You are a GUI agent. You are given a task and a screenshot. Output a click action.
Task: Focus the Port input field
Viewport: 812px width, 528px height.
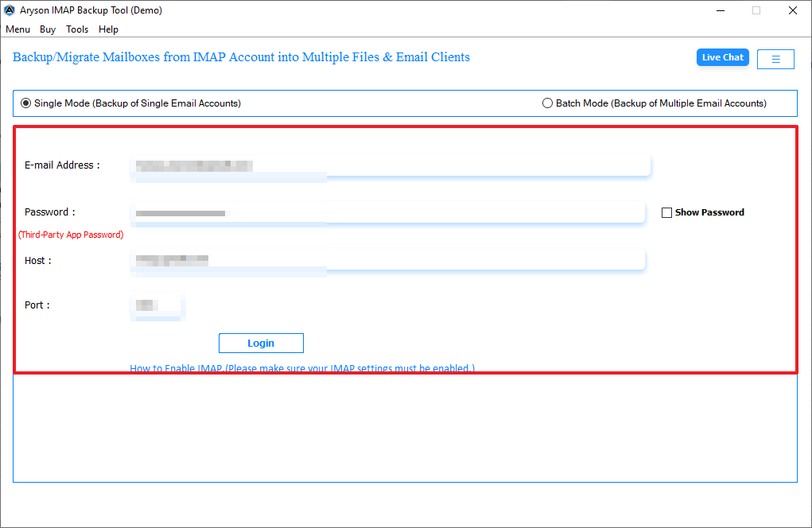click(x=157, y=305)
